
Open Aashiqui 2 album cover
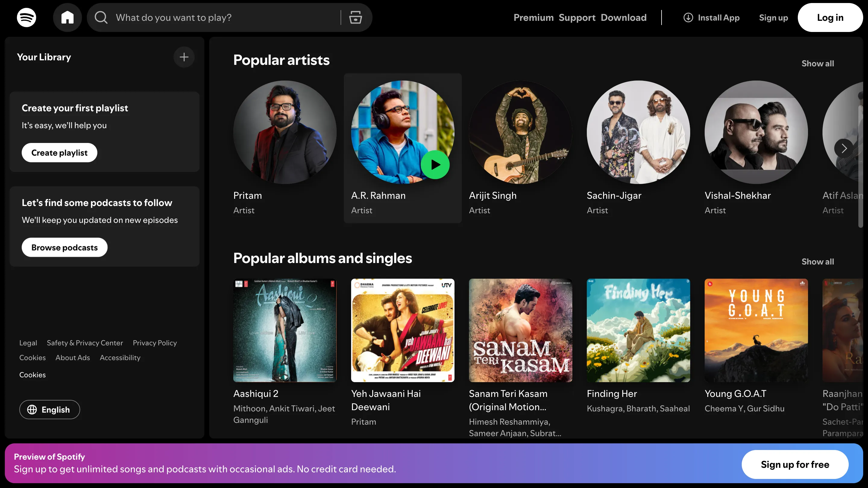[x=285, y=330]
